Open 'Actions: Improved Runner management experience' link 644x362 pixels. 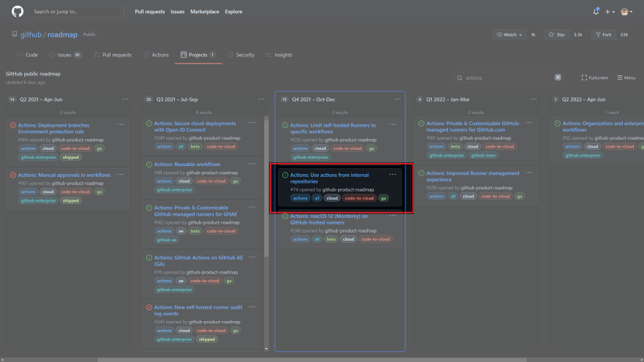point(472,176)
